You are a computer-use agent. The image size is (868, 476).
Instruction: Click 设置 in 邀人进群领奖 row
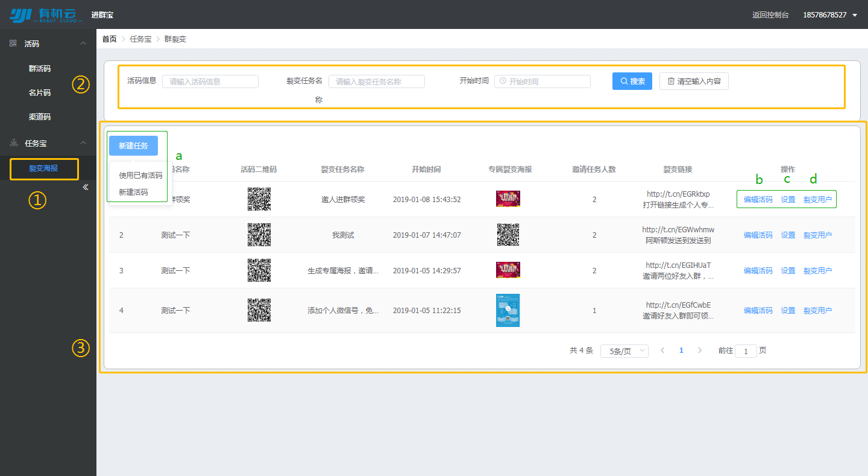[x=788, y=199]
